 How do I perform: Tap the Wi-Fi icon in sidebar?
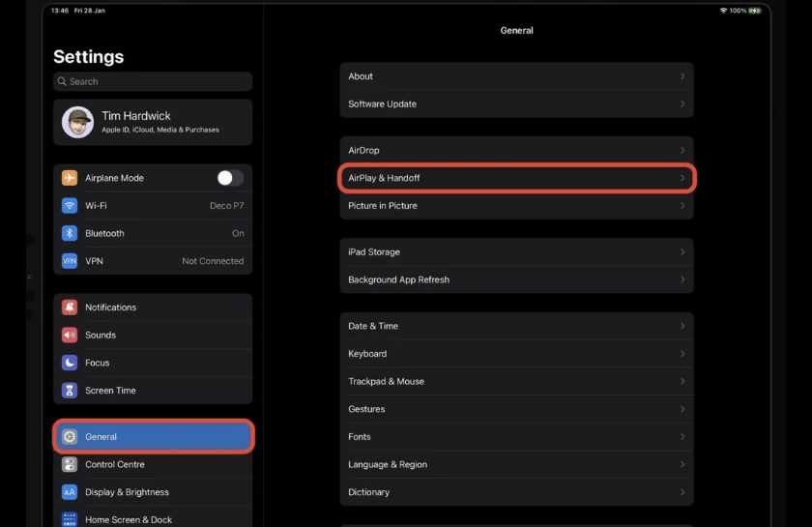70,205
